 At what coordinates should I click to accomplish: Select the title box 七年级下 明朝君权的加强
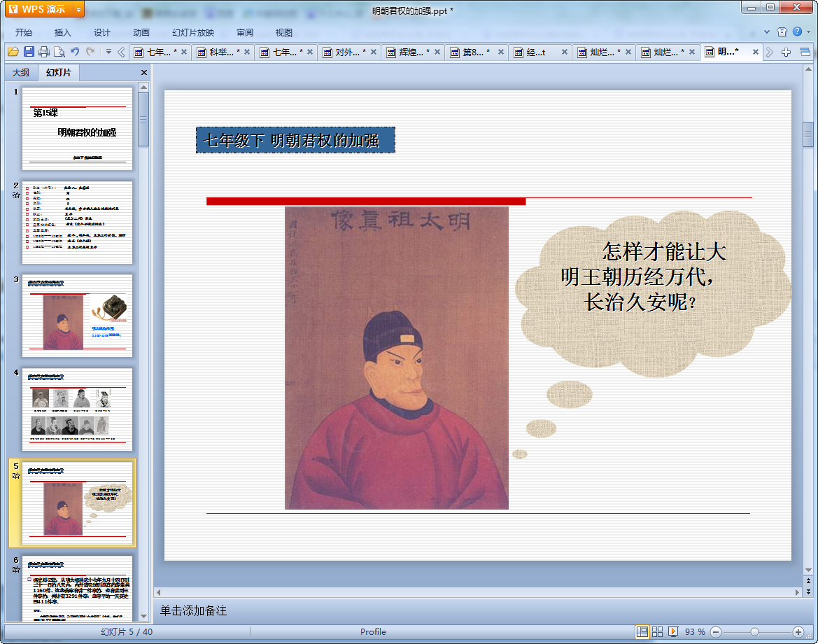click(x=295, y=140)
